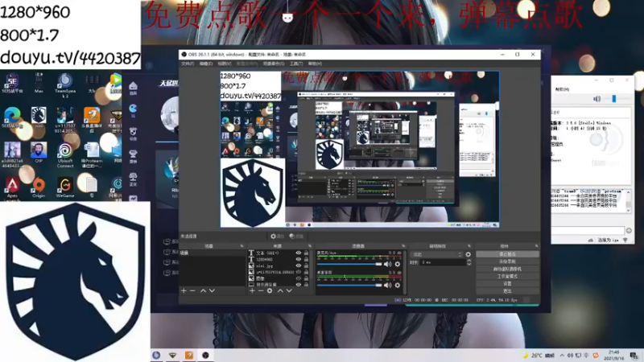644x362 pixels.
Task: Adjust the 桌面音频 volume slider
Action: [x=349, y=285]
